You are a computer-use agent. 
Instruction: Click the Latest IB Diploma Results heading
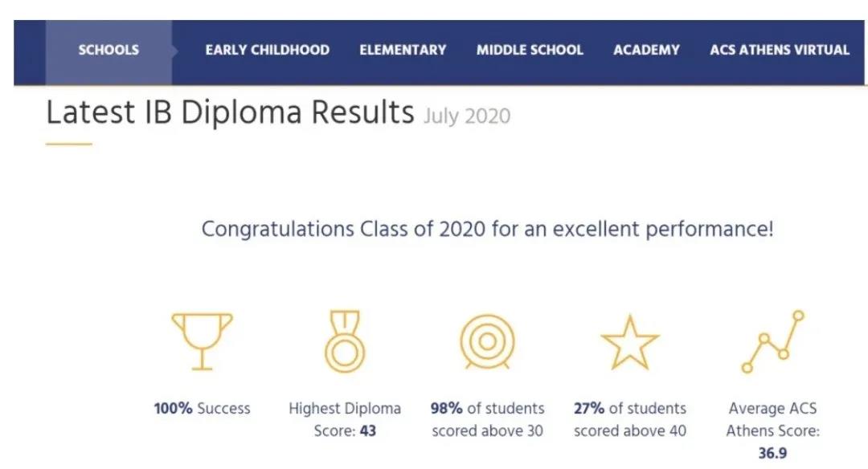pos(230,112)
